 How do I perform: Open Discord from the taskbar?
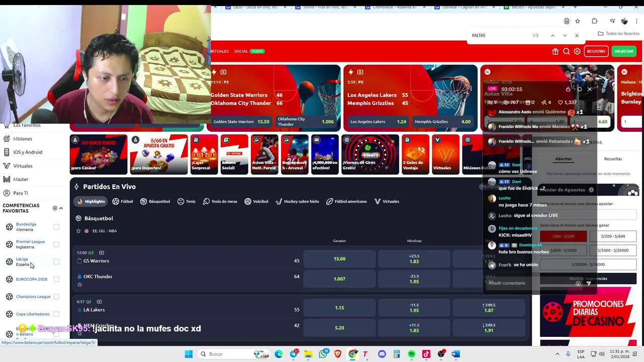(x=382, y=354)
